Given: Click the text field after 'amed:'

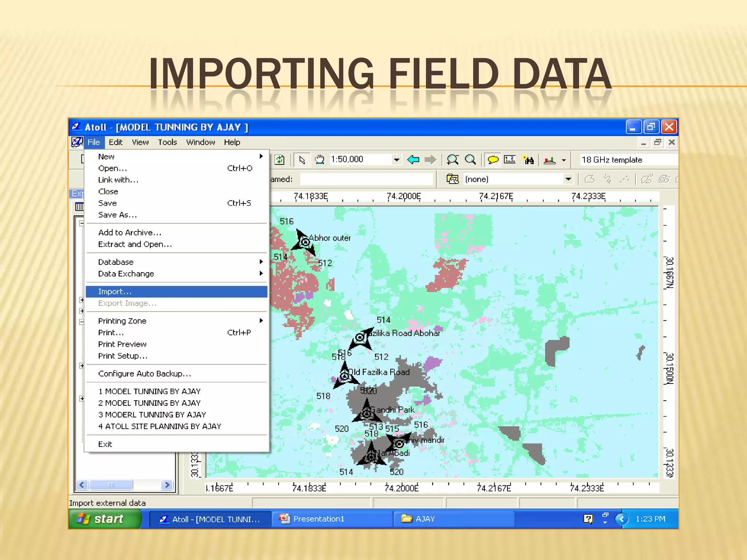Looking at the screenshot, I should [x=366, y=179].
